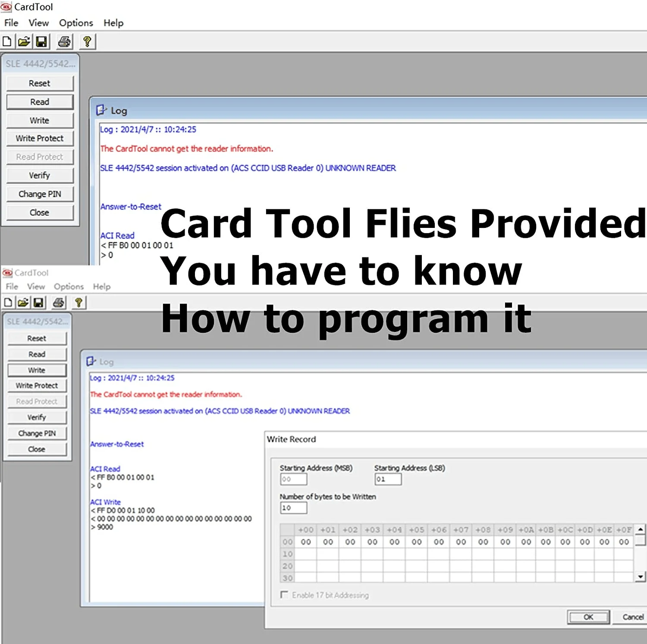Click the Print icon in the bottom CardTool window
Screen dimensions: 647x644
[x=59, y=302]
